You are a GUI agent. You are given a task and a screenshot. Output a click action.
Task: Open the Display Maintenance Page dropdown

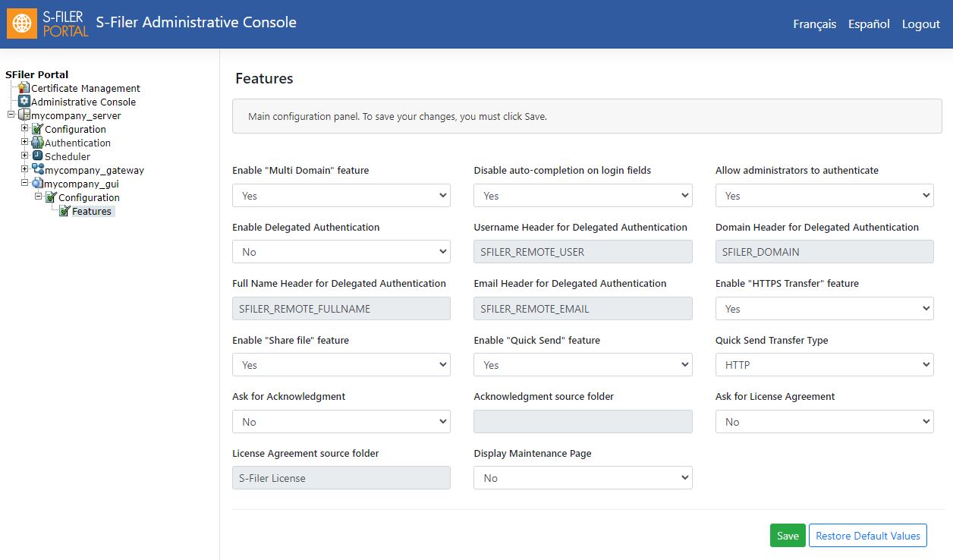coord(583,478)
